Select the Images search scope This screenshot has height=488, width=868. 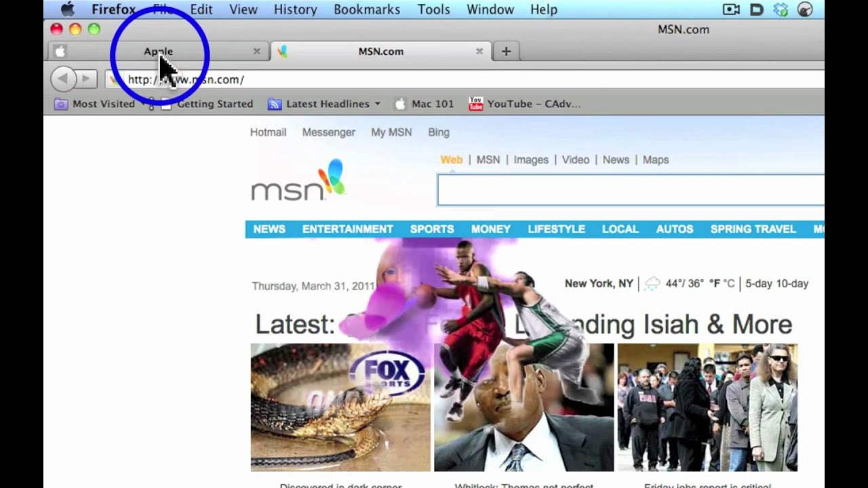pos(531,160)
